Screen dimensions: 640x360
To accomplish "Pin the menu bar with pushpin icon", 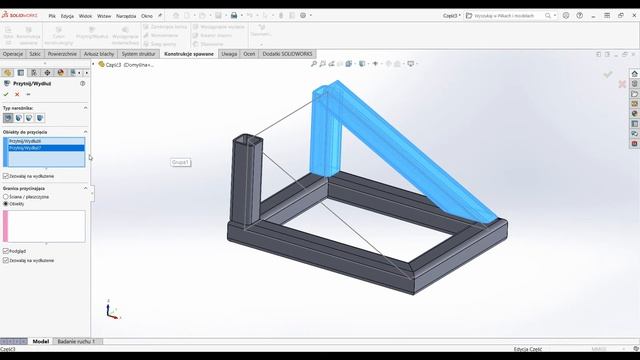I will click(160, 16).
